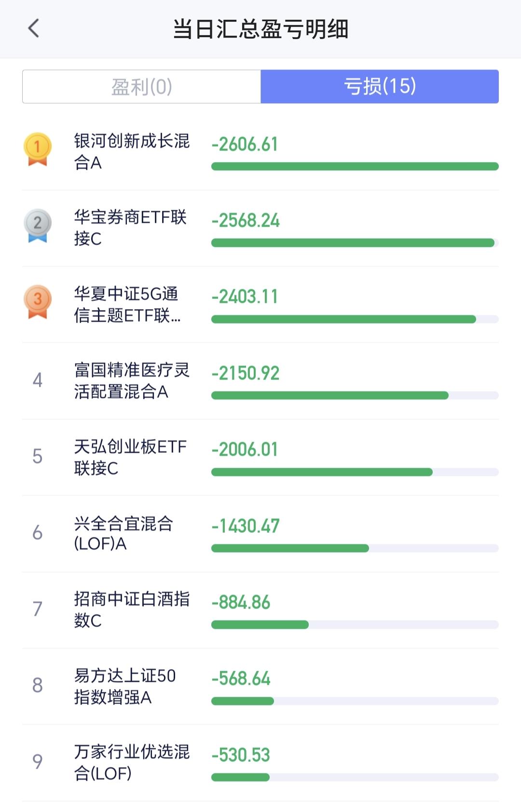Tap the back arrow icon
Image resolution: width=521 pixels, height=812 pixels.
[x=33, y=28]
